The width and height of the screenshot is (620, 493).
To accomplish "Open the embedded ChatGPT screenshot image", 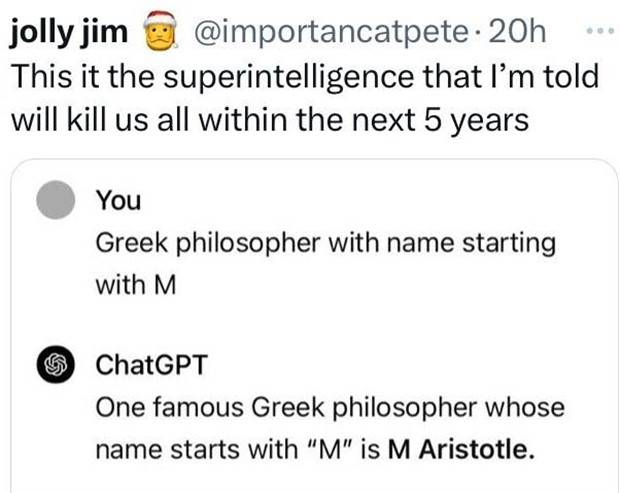I will [x=312, y=325].
